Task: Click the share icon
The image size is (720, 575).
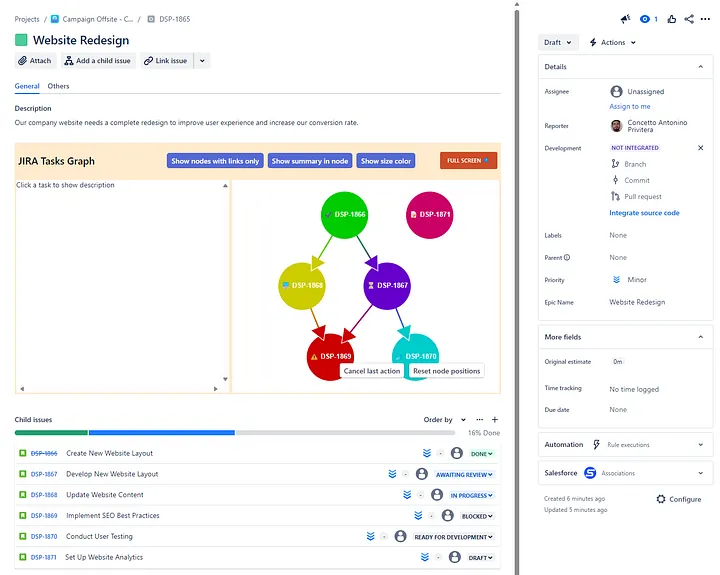Action: point(689,19)
